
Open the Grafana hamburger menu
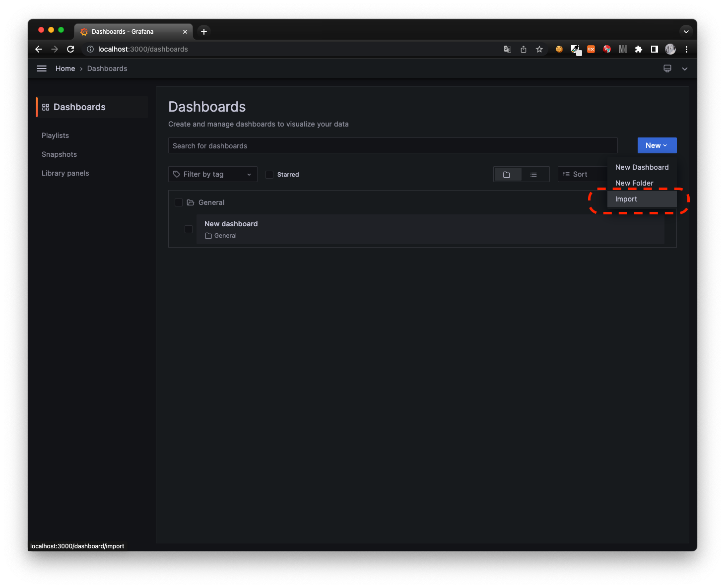click(42, 68)
